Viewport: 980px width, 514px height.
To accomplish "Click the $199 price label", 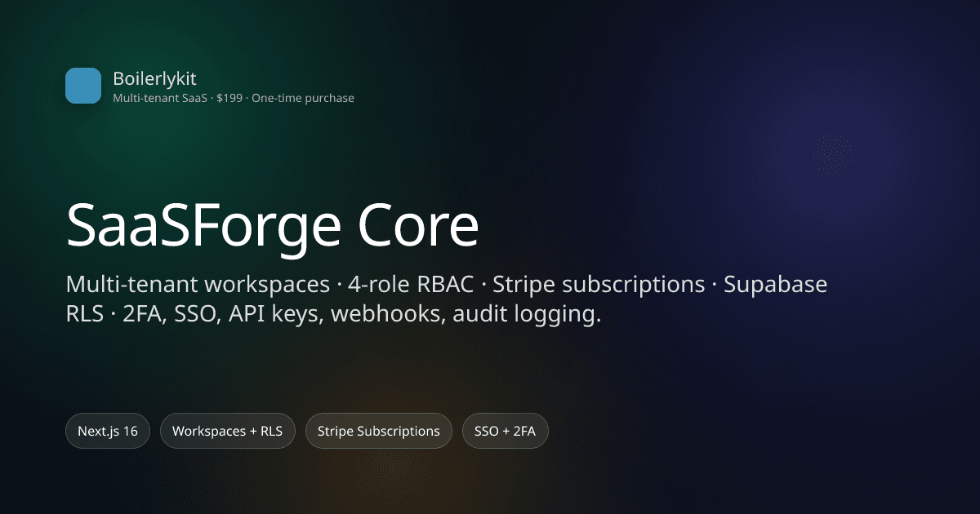I will pyautogui.click(x=229, y=98).
